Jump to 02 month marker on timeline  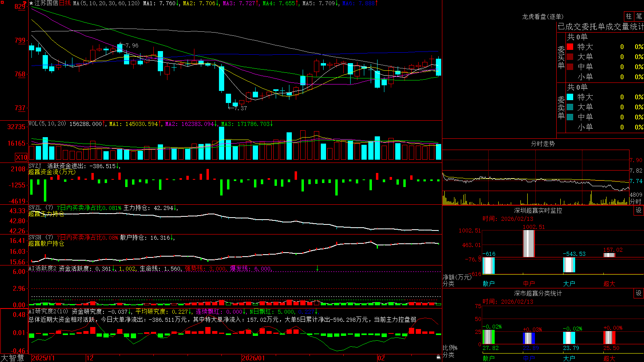(x=381, y=358)
